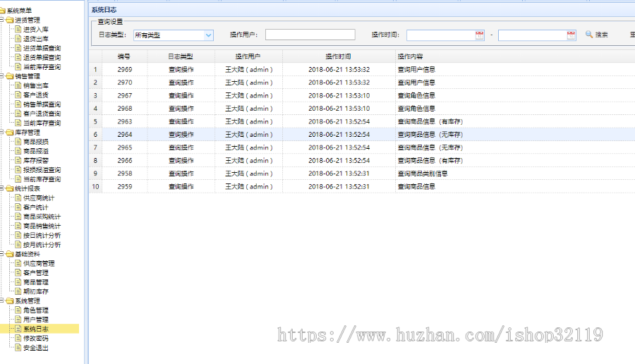The width and height of the screenshot is (635, 364).
Task: Open 客户管理 in the menu tree
Action: [36, 273]
